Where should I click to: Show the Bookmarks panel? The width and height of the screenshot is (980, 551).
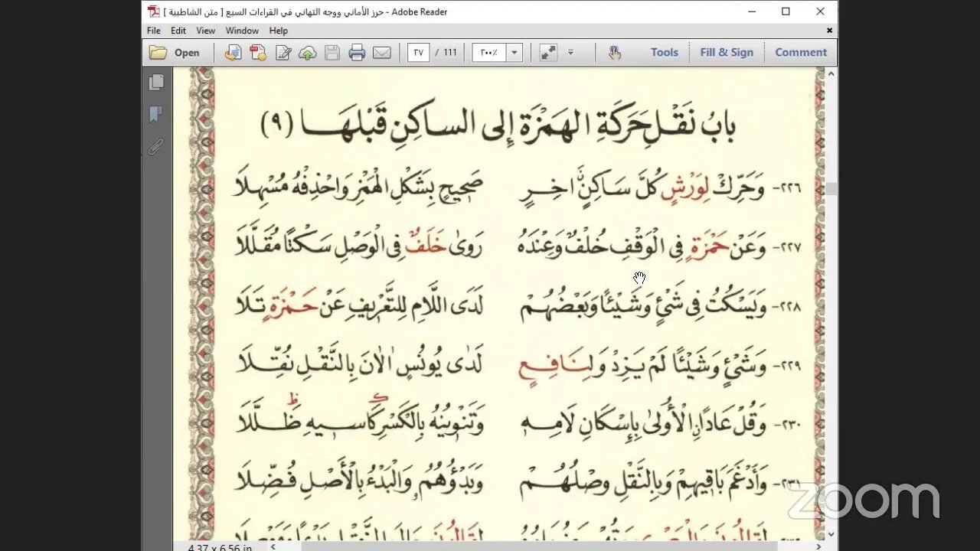point(156,115)
